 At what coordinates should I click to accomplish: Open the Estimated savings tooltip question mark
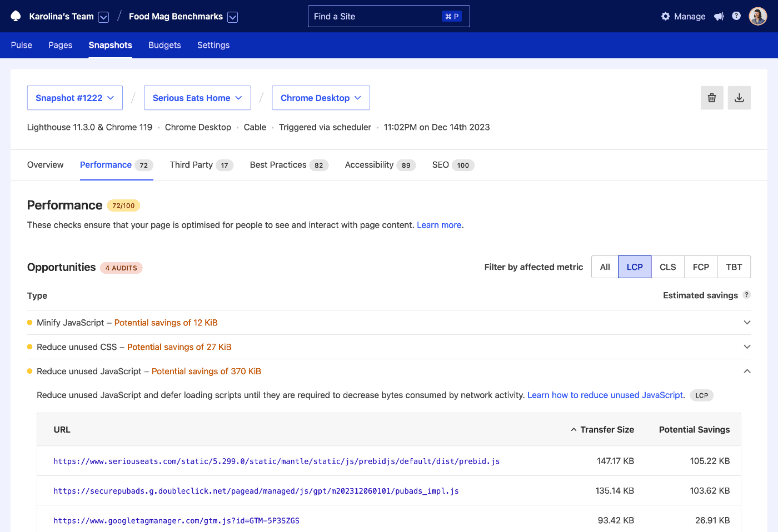(x=746, y=294)
